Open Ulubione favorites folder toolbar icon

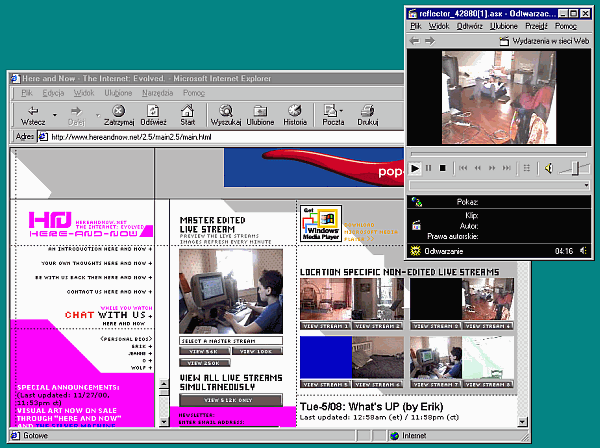[260, 116]
